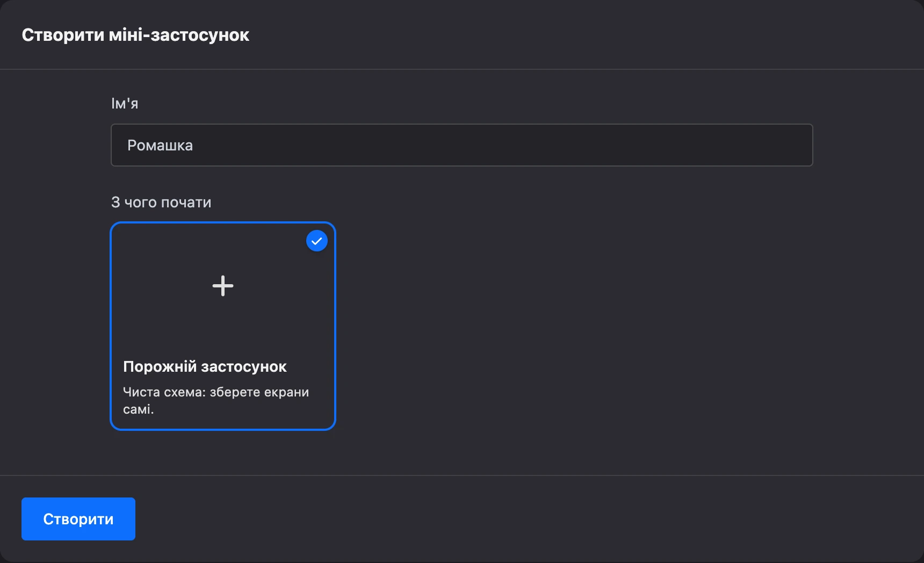Screen dimensions: 924x563
Task: Click the Ім'я field label
Action: [125, 103]
